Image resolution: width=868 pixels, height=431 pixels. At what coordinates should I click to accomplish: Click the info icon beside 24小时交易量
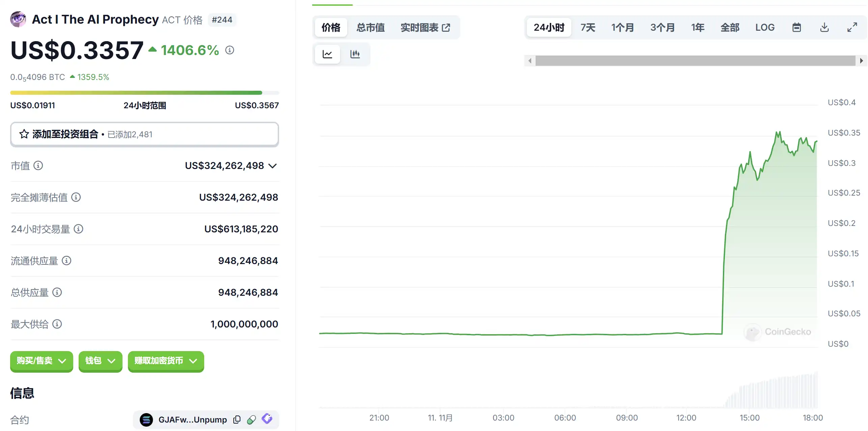click(x=78, y=229)
